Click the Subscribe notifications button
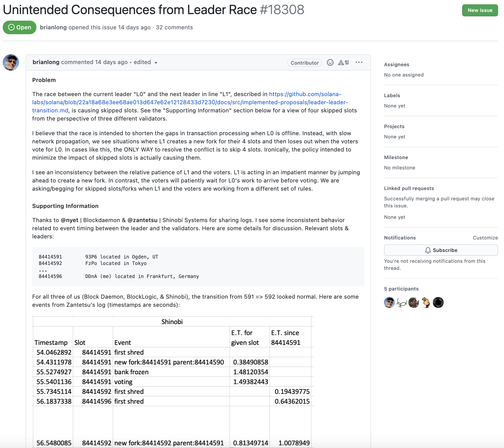 pos(441,250)
